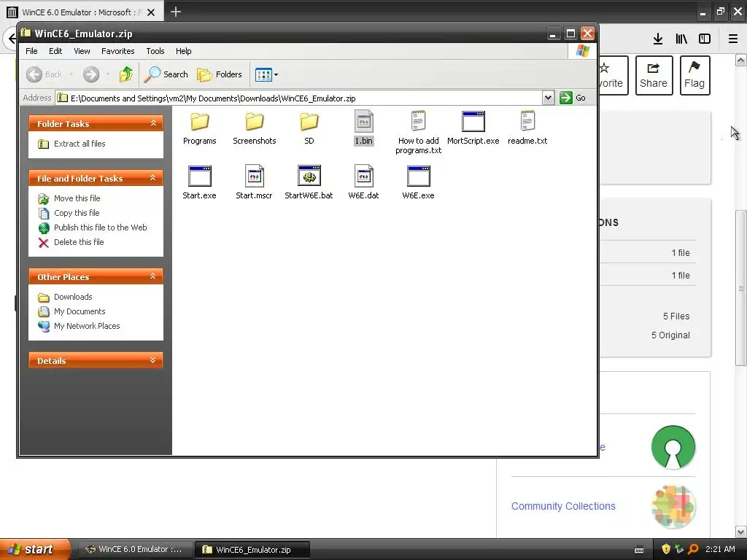The image size is (747, 560).
Task: Open the Edit menu
Action: click(55, 51)
